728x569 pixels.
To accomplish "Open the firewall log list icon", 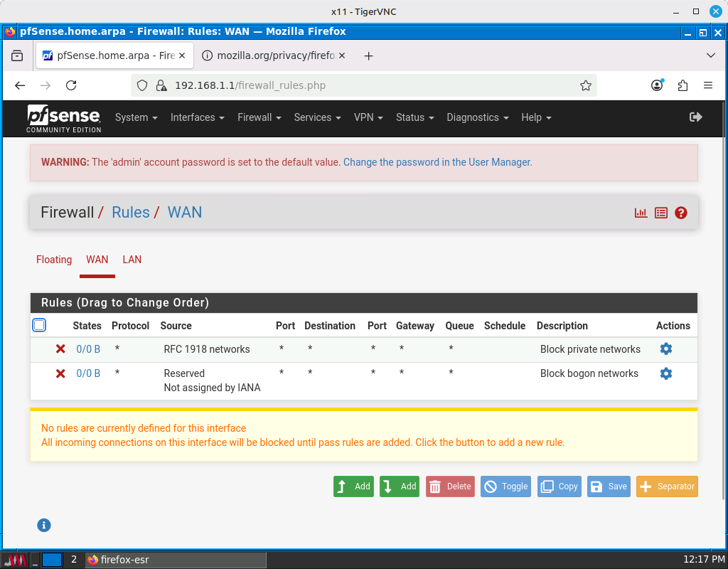I will [x=661, y=213].
